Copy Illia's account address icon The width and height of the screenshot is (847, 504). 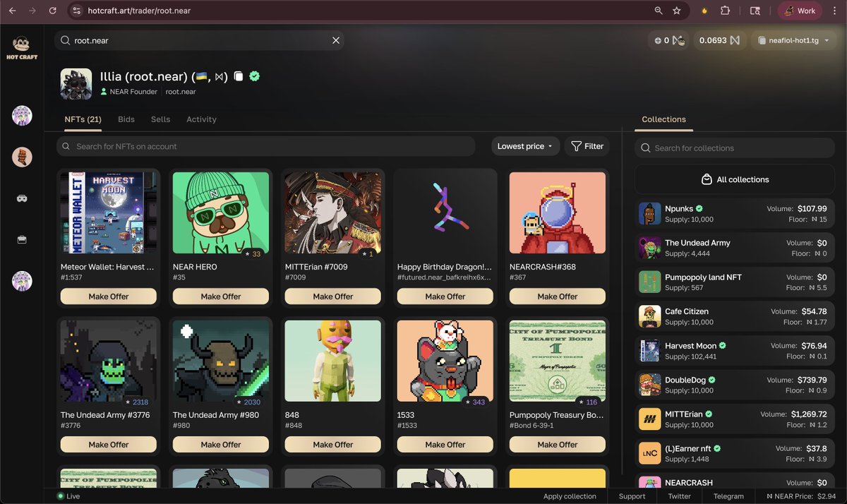(239, 76)
